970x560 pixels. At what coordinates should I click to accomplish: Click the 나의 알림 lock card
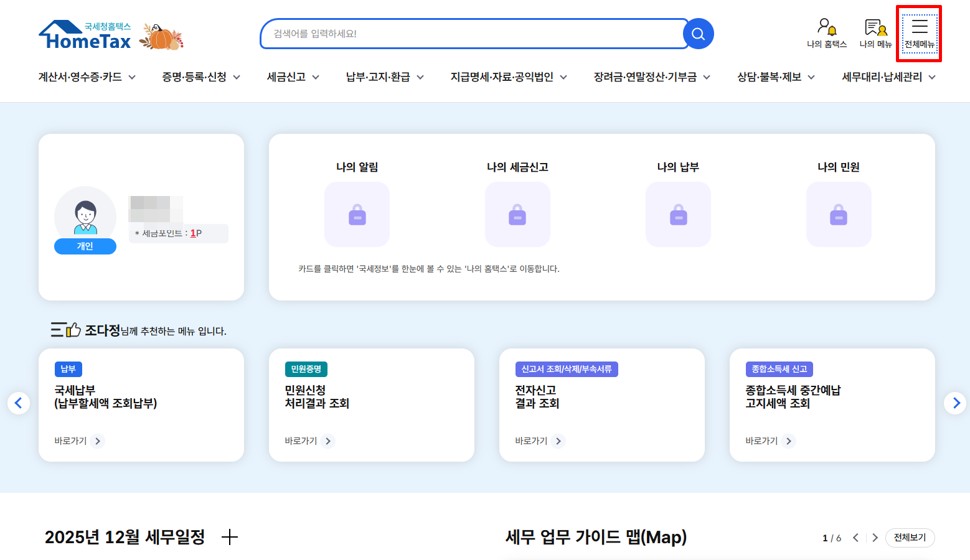(357, 214)
